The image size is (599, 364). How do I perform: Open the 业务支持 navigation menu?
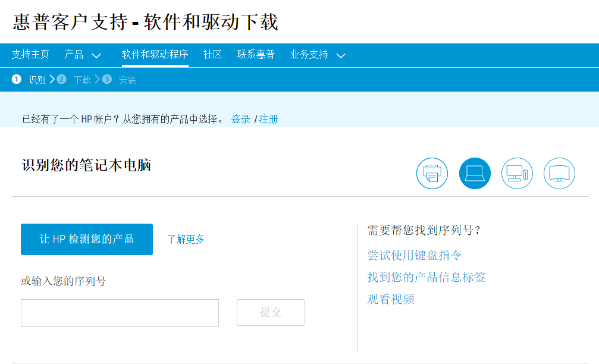click(x=309, y=55)
